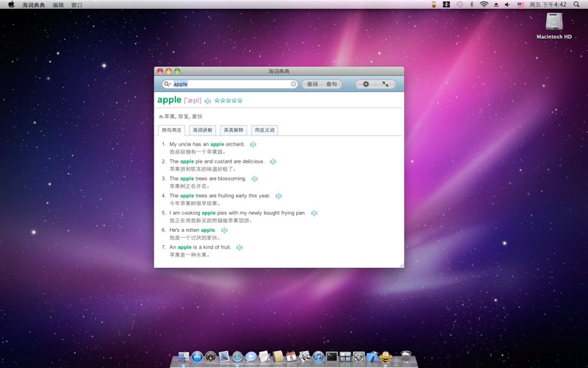Image resolution: width=588 pixels, height=368 pixels.
Task: Open Finder from the Dock
Action: [x=183, y=357]
